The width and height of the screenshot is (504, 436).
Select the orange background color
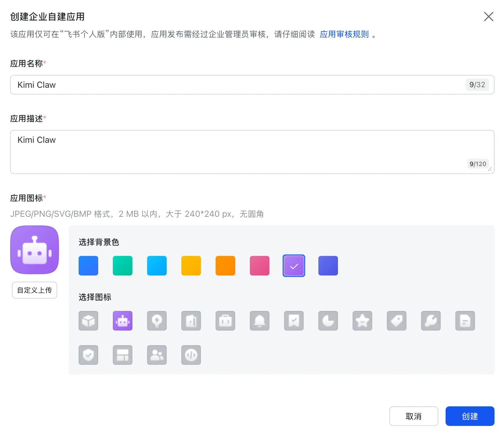click(x=225, y=266)
